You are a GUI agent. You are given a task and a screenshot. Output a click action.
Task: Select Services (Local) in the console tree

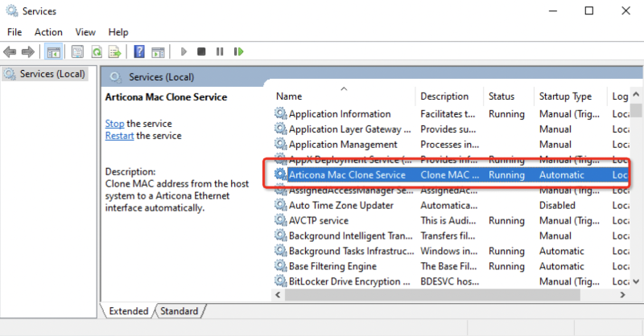(51, 74)
